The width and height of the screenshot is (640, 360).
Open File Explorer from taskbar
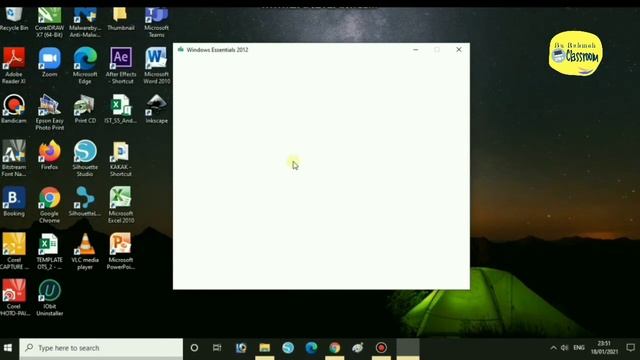tap(264, 348)
